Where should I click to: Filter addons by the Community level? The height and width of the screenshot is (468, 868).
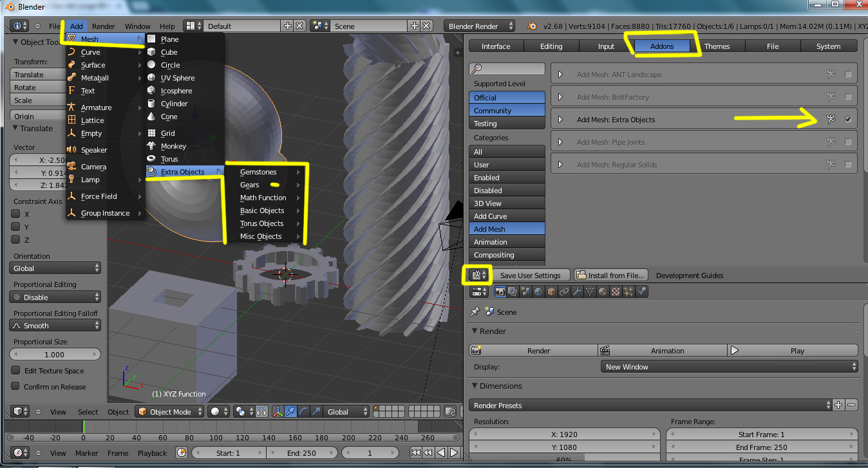click(x=507, y=111)
